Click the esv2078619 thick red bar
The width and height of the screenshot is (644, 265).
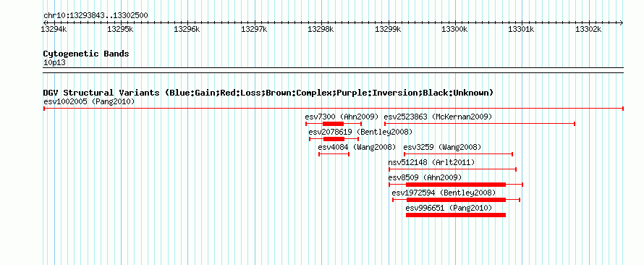point(334,139)
